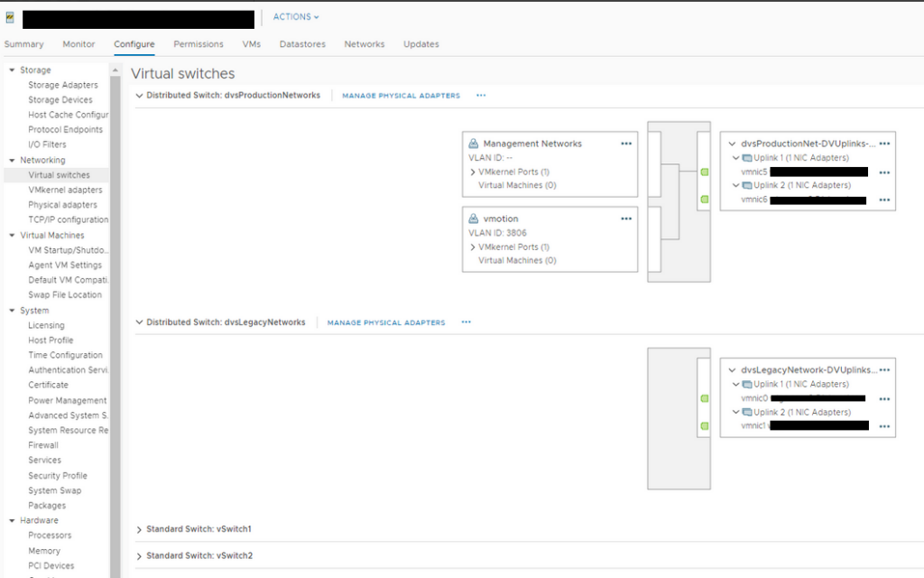This screenshot has width=924, height=578.
Task: Select Storage Adapters in sidebar
Action: click(x=63, y=85)
